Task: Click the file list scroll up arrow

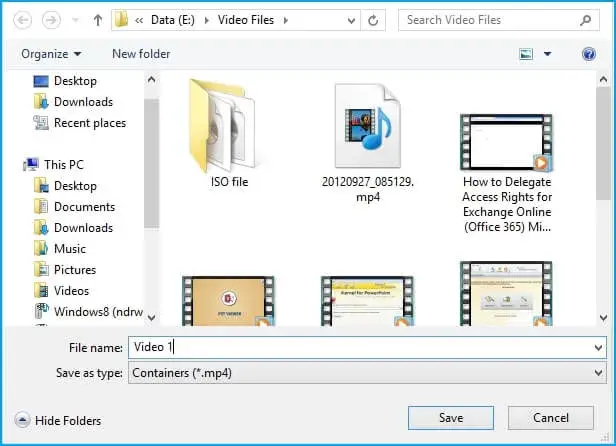Action: point(603,80)
